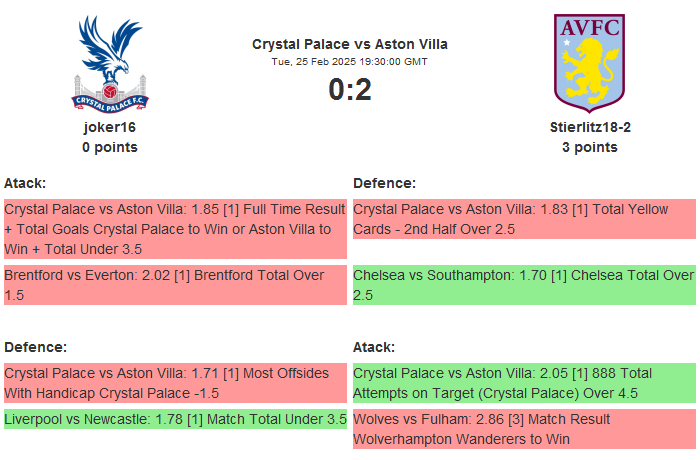Click the Aston Villa AVFC crest

coord(589,62)
